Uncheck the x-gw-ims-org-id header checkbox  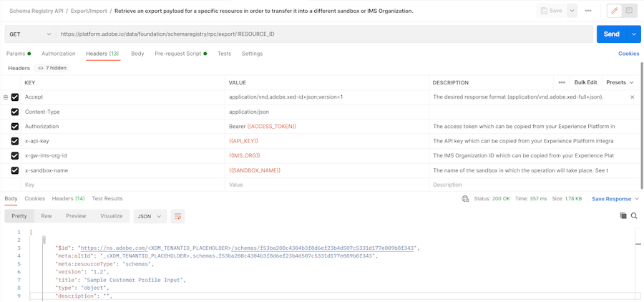pos(15,156)
